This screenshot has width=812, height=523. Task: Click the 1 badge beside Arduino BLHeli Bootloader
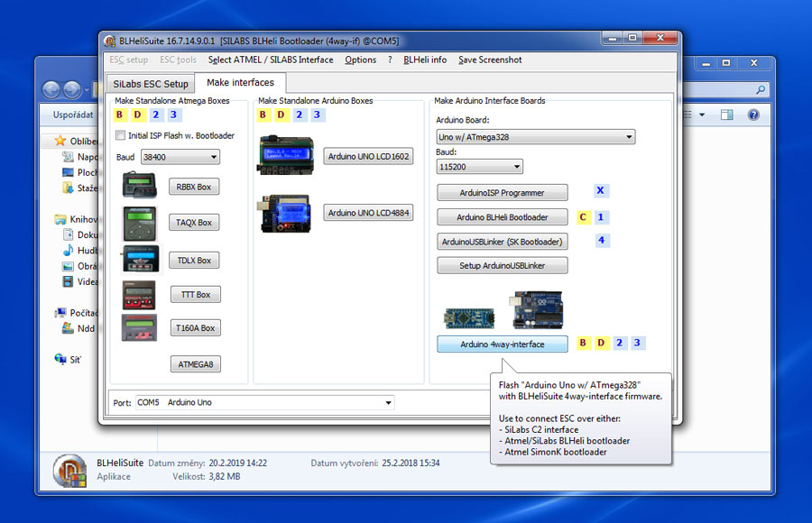(x=601, y=217)
